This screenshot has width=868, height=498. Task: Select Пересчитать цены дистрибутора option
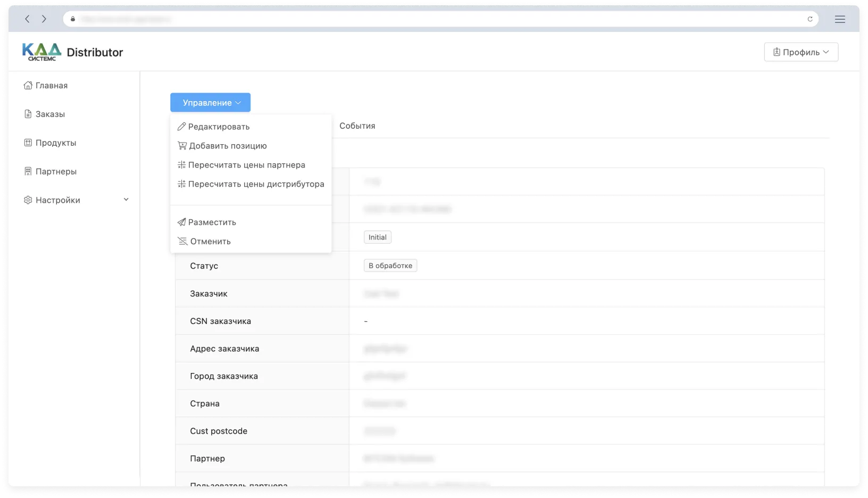pyautogui.click(x=256, y=184)
